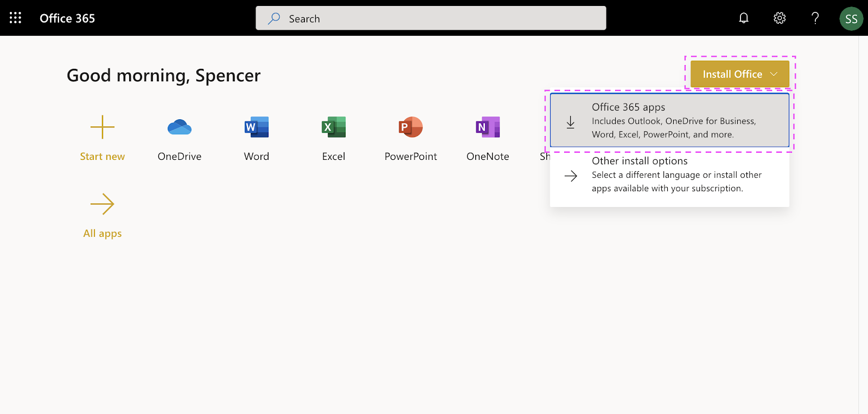Screen dimensions: 868x414
Task: Click the OneDrive label text
Action: tap(180, 157)
